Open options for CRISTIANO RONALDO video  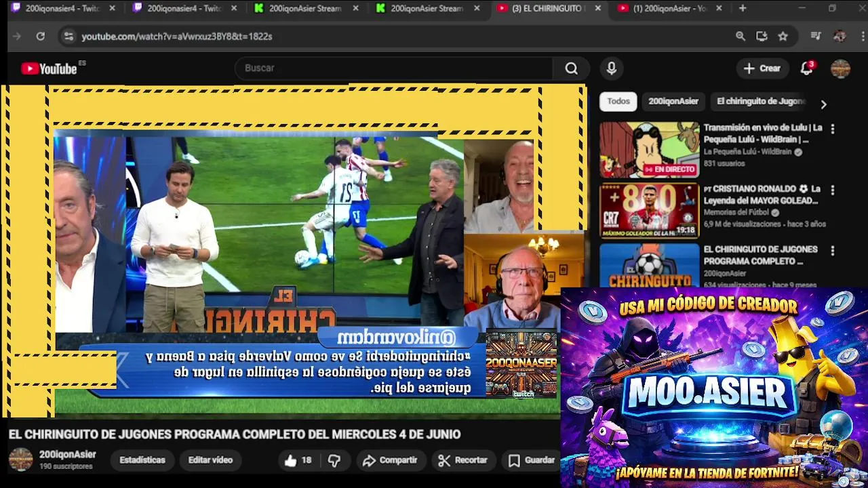[x=832, y=190]
